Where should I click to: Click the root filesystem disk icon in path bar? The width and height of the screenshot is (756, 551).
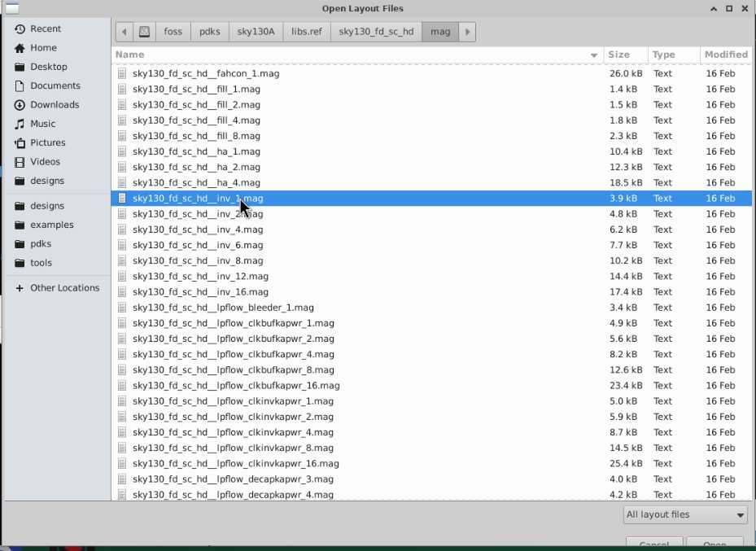coord(144,33)
